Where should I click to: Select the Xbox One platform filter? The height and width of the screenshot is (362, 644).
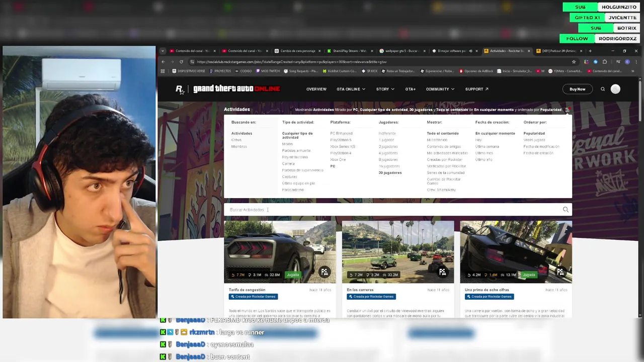(338, 159)
